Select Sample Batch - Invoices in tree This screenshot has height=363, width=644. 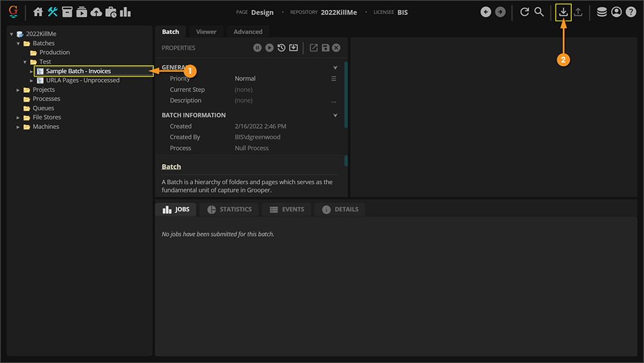pos(79,71)
